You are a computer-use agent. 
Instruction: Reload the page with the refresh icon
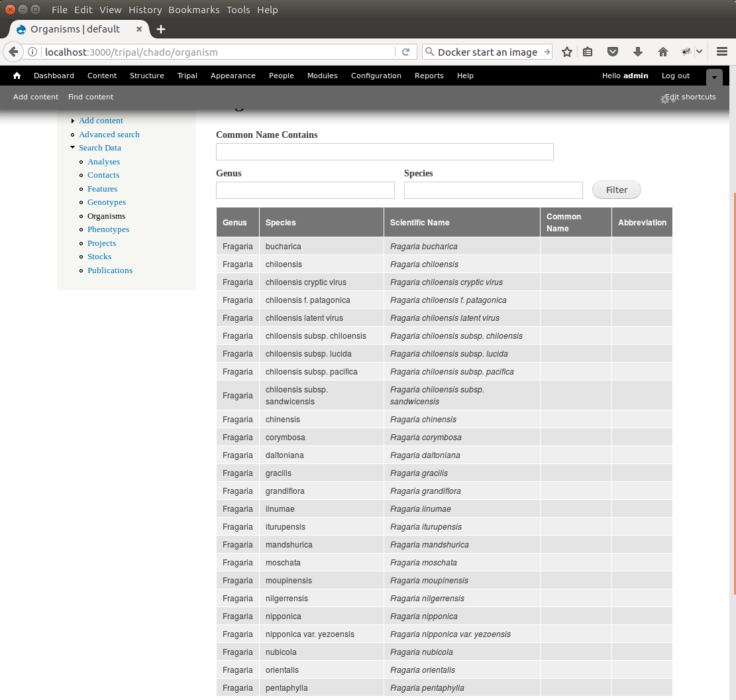click(x=406, y=52)
